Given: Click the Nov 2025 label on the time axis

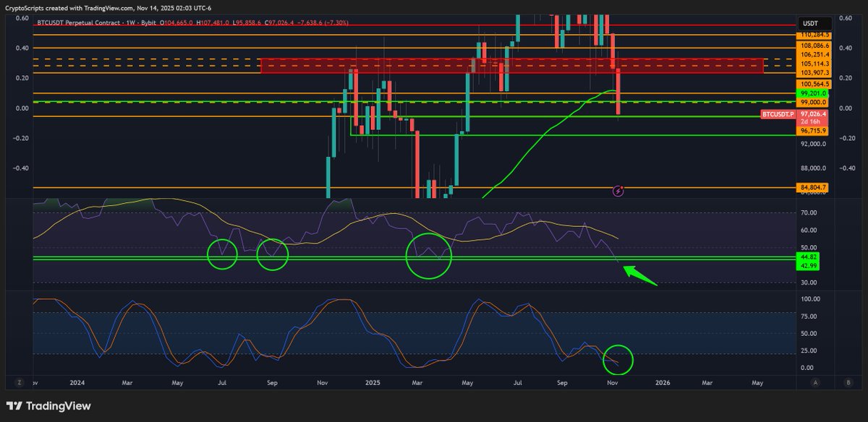Looking at the screenshot, I should (x=611, y=384).
